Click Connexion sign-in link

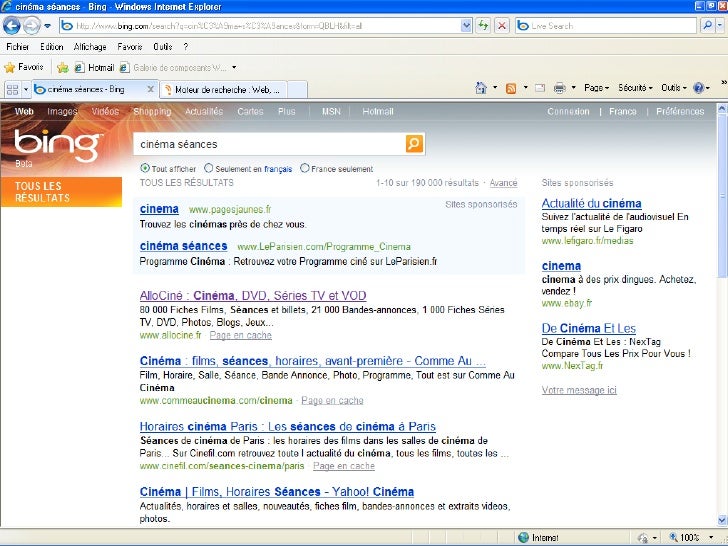(x=568, y=111)
